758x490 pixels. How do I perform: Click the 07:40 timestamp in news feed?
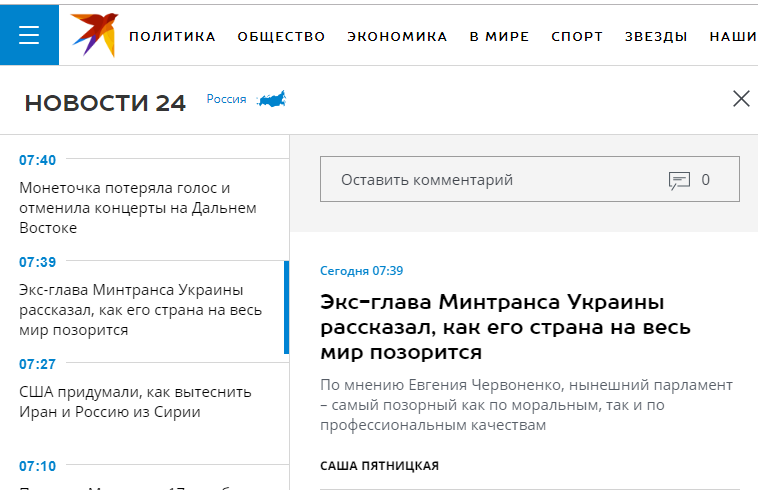pos(37,160)
